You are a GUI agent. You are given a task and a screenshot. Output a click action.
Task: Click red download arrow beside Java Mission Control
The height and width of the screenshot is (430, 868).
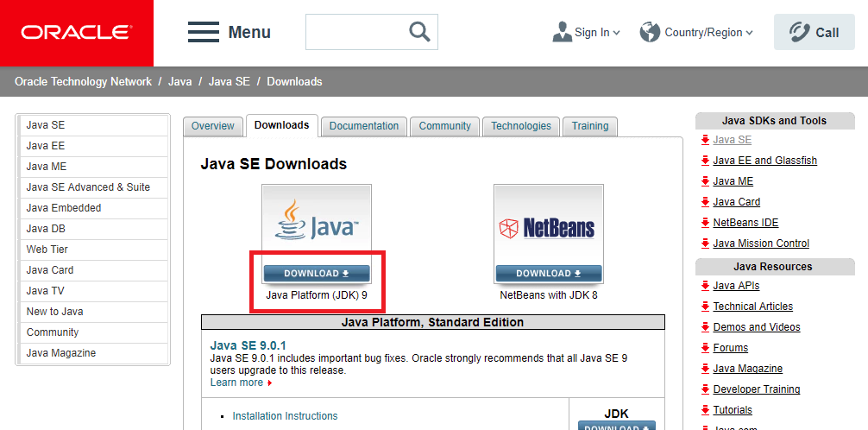pyautogui.click(x=705, y=243)
